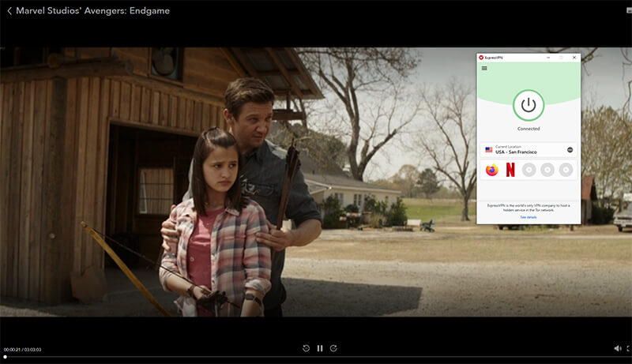Go back using the arrow beside the movie title
The height and width of the screenshot is (364, 632).
click(x=9, y=11)
